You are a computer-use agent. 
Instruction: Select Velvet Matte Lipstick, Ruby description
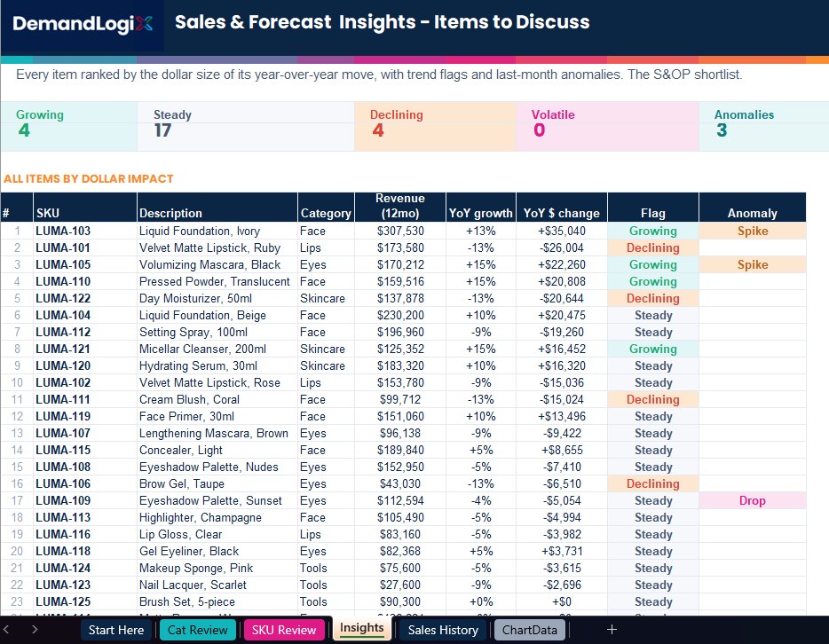(x=217, y=247)
